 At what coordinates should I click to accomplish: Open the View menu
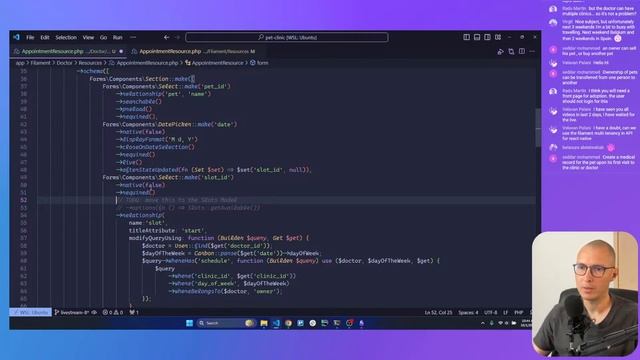pos(88,38)
